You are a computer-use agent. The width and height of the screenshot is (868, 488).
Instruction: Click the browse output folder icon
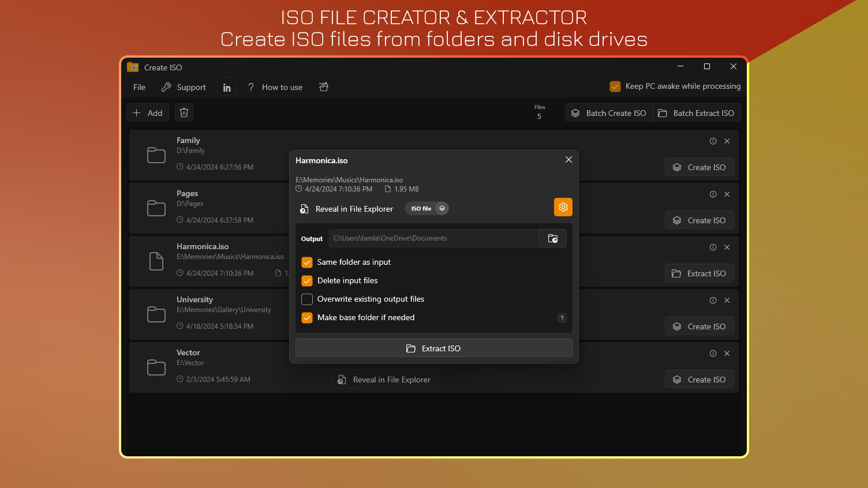pos(553,238)
